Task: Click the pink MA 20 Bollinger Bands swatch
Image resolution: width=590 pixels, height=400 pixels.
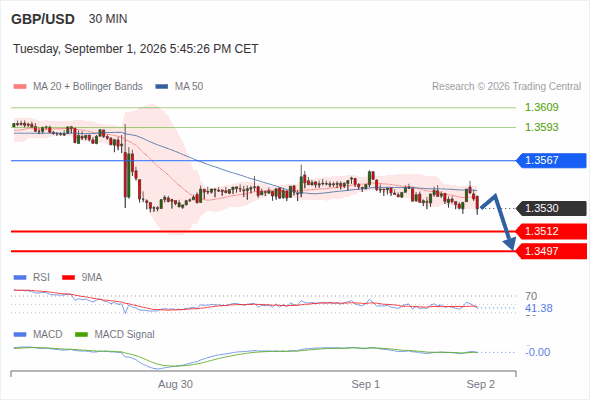Action: coord(20,87)
